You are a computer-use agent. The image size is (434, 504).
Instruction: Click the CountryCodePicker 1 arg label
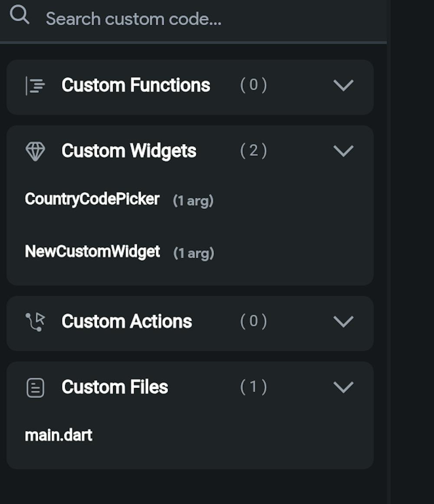193,201
